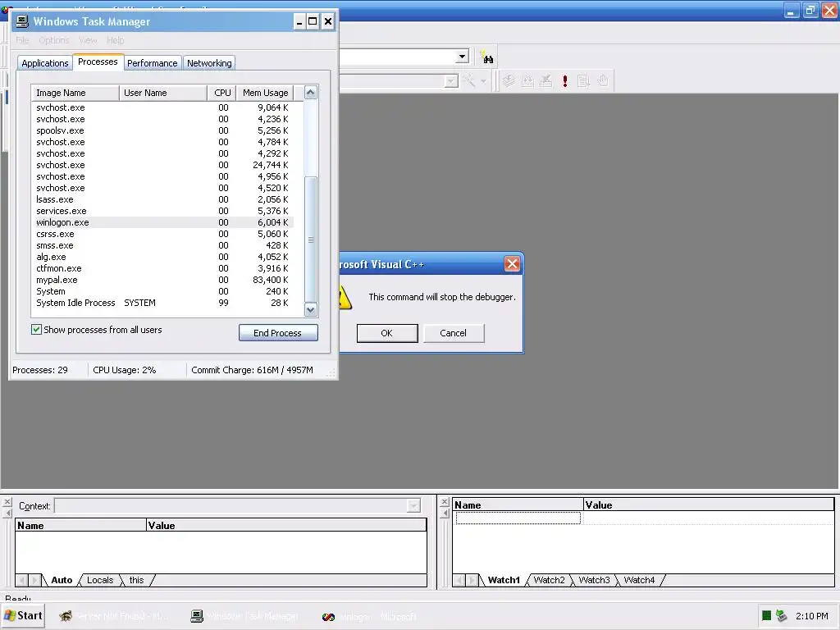Switch to the this variables tab
The width and height of the screenshot is (840, 630).
(x=137, y=580)
